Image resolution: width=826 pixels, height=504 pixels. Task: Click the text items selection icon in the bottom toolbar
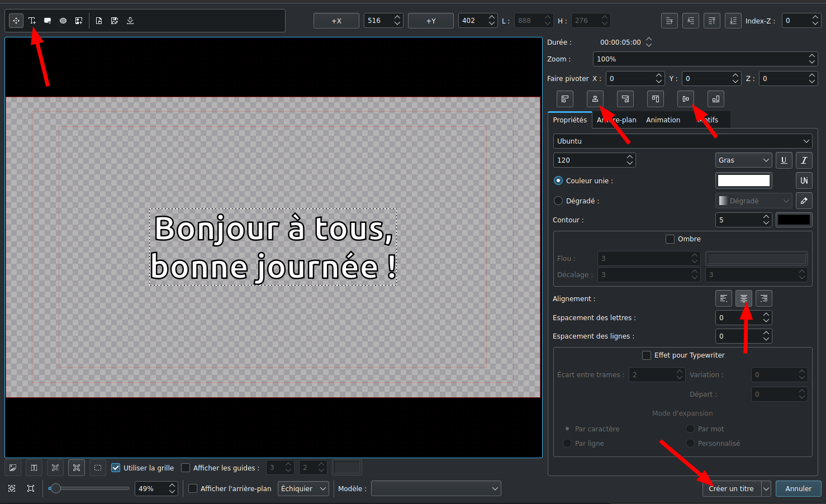(34, 468)
